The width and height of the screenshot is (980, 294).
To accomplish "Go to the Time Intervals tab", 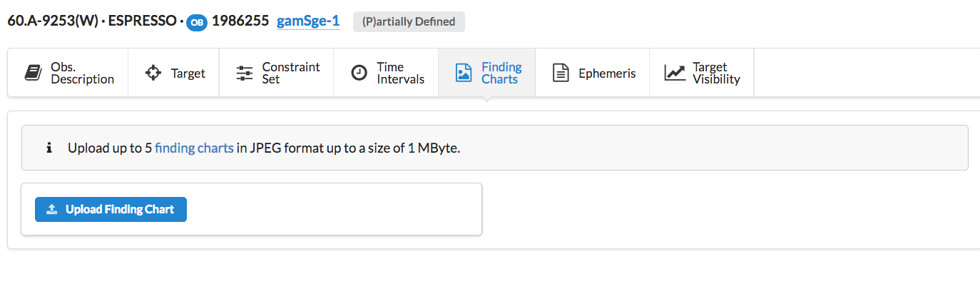I will point(401,73).
